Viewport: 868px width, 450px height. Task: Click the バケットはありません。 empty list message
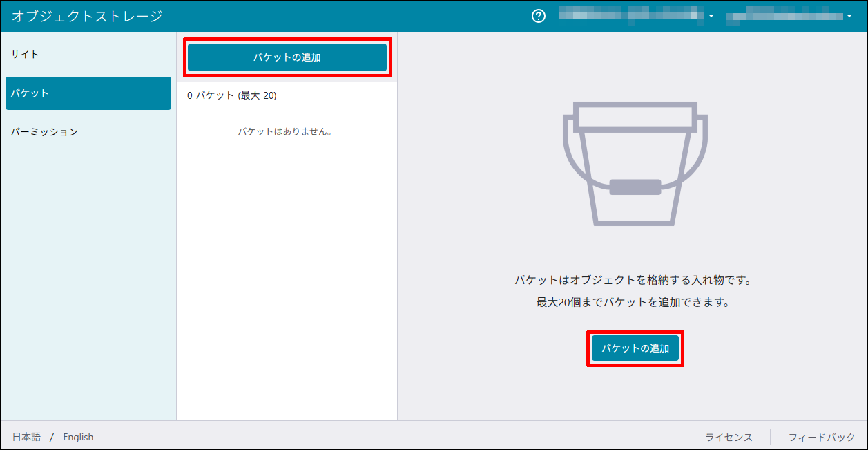(x=285, y=131)
